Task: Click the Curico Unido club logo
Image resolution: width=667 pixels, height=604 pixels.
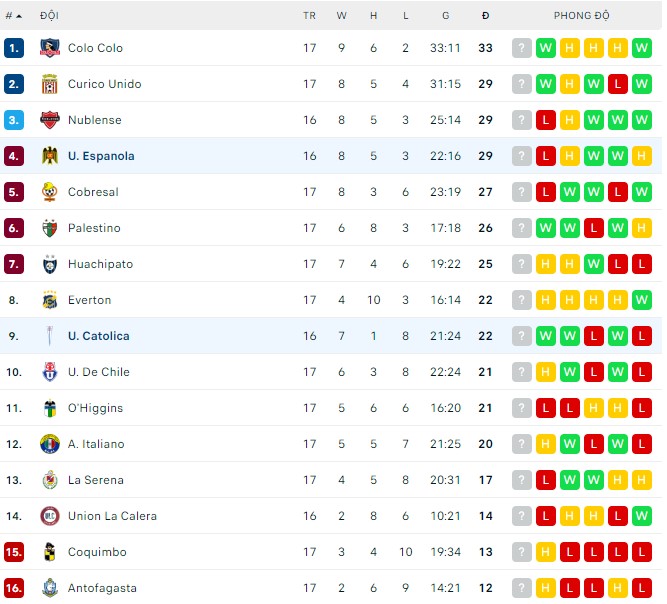Action: point(50,84)
